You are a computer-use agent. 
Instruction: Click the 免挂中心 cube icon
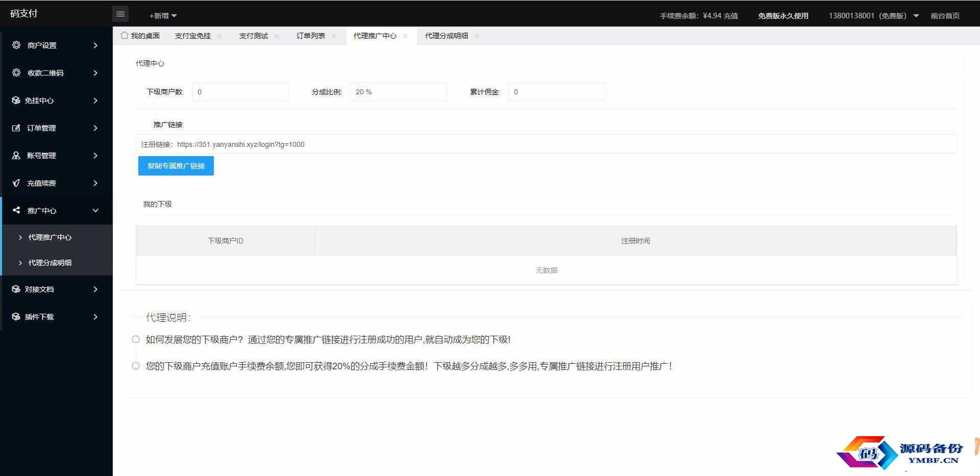pyautogui.click(x=16, y=100)
